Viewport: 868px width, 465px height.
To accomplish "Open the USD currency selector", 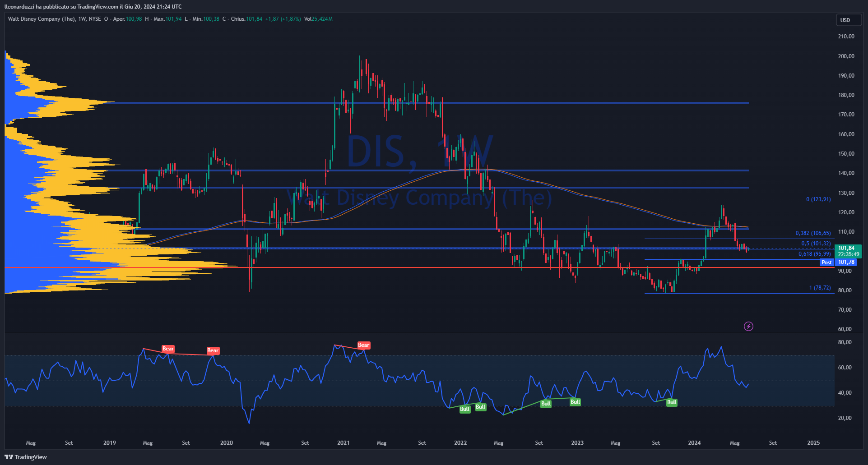I will click(849, 20).
